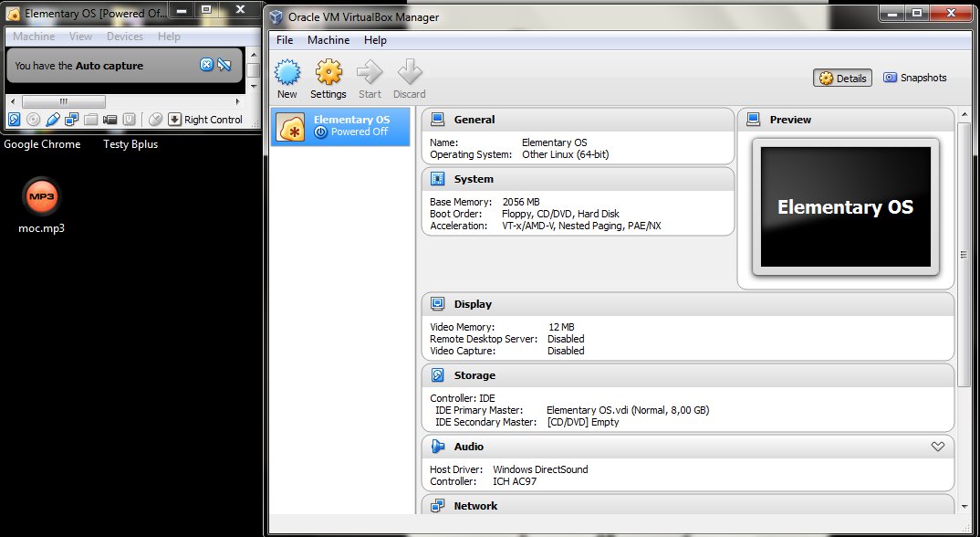Open Help menu in Elementary OS VM window
This screenshot has width=980, height=537.
coord(169,37)
